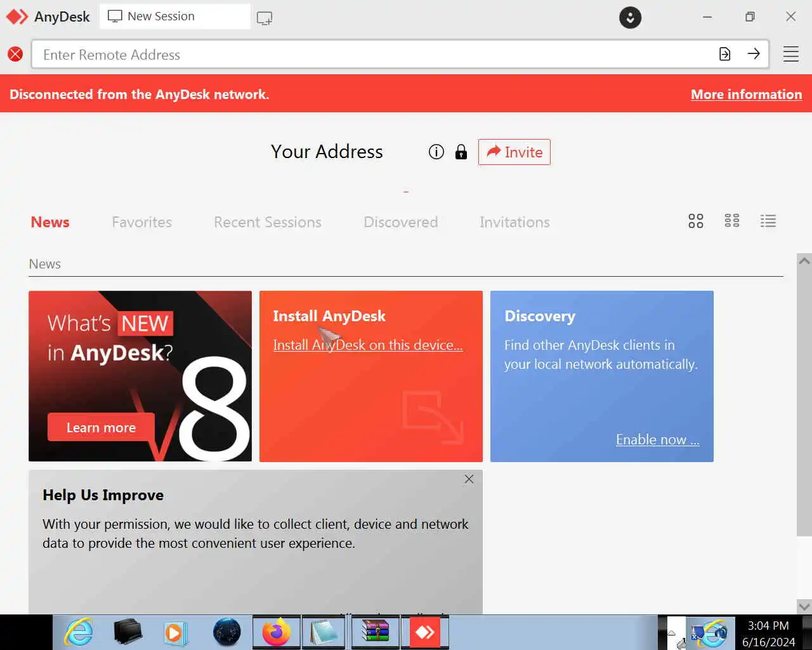812x650 pixels.
Task: Click the AnyDesk logo in title bar
Action: coord(17,17)
